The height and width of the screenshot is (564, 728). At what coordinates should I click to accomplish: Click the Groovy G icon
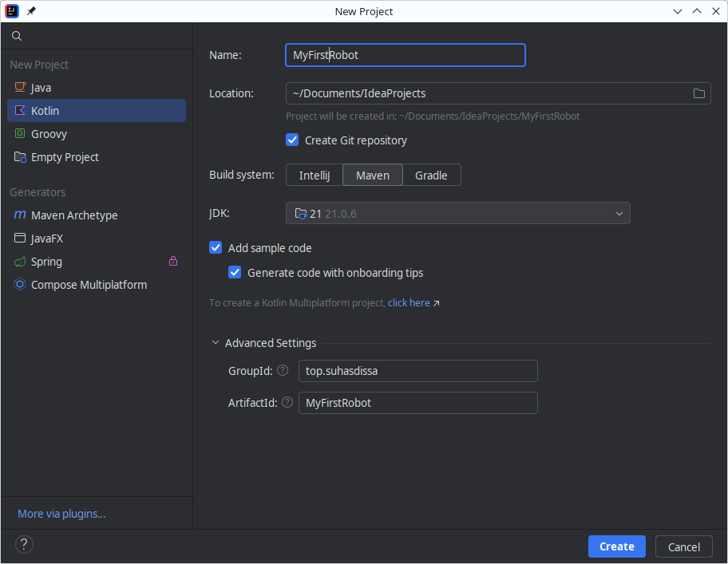coord(20,133)
